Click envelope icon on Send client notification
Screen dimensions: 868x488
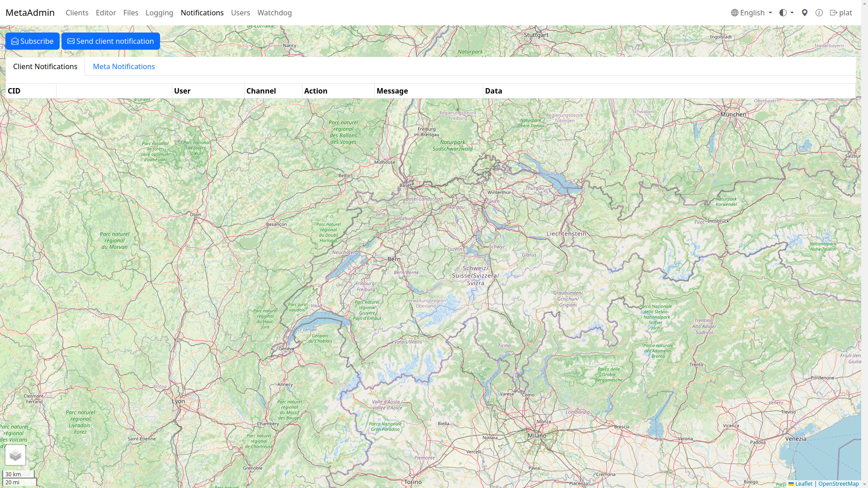71,41
